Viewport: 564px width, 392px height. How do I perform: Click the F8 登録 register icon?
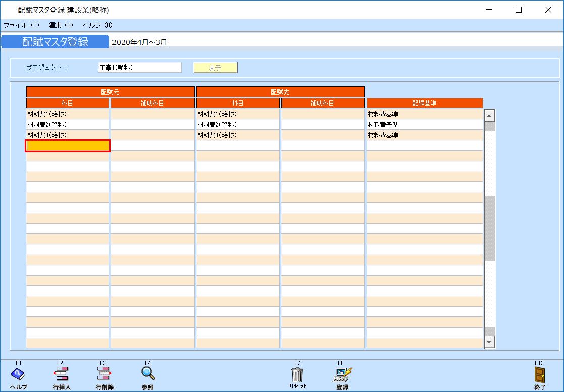(x=342, y=374)
